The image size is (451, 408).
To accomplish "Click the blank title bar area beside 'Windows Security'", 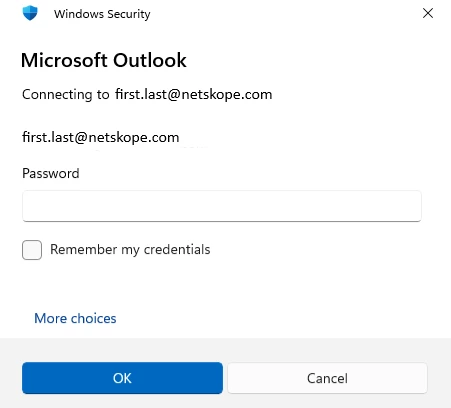I will (x=283, y=13).
